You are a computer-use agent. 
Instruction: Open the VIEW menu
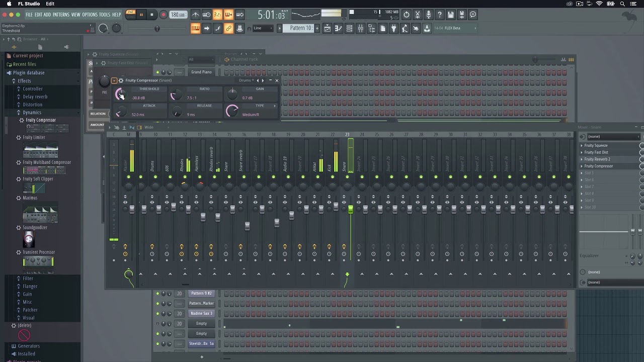click(x=75, y=15)
